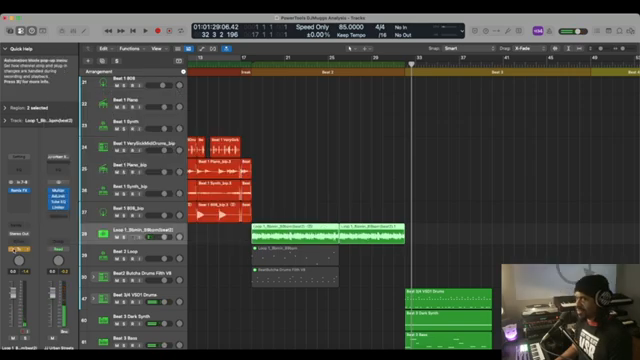Open the Browsers media button

tap(631, 31)
